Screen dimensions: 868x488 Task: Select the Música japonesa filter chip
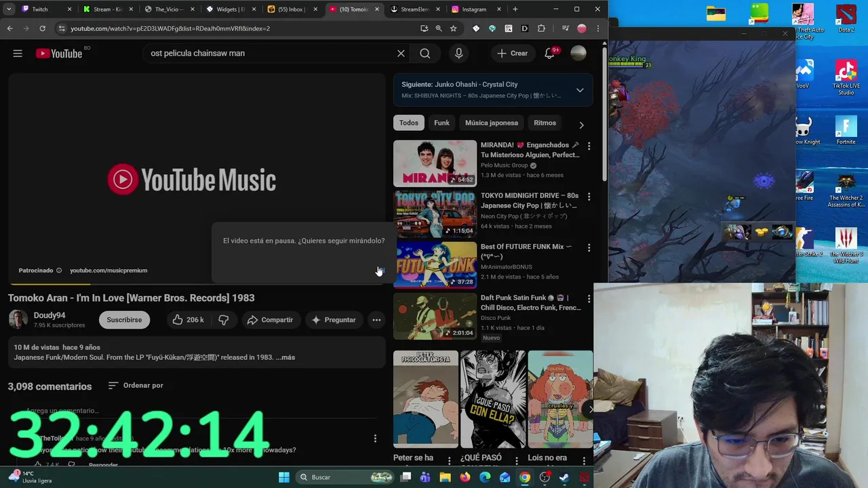click(492, 123)
